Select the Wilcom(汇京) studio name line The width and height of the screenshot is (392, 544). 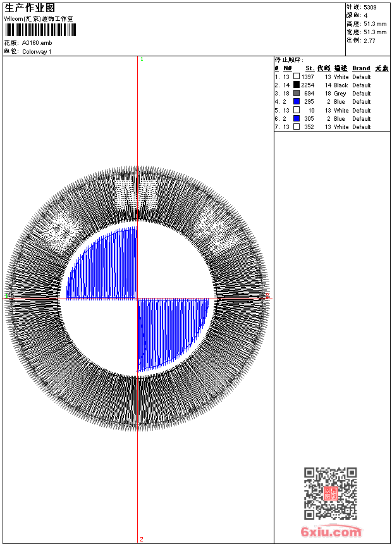[x=38, y=19]
